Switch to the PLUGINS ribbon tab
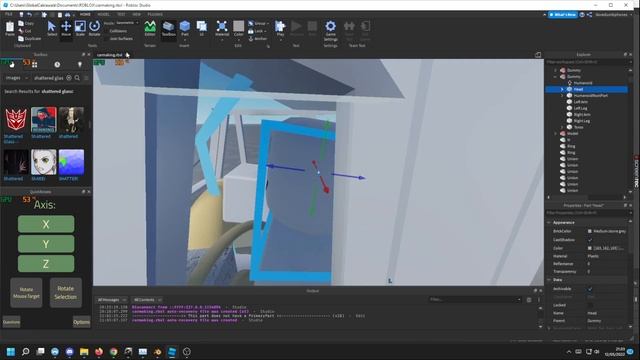The height and width of the screenshot is (360, 640). tap(155, 14)
